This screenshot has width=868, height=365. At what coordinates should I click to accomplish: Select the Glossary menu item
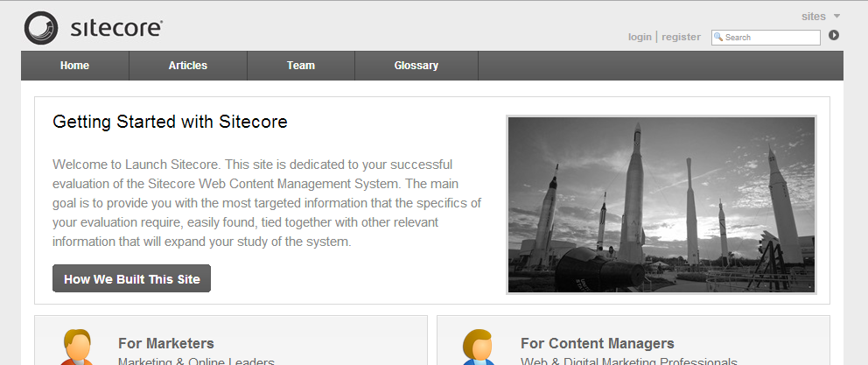416,66
